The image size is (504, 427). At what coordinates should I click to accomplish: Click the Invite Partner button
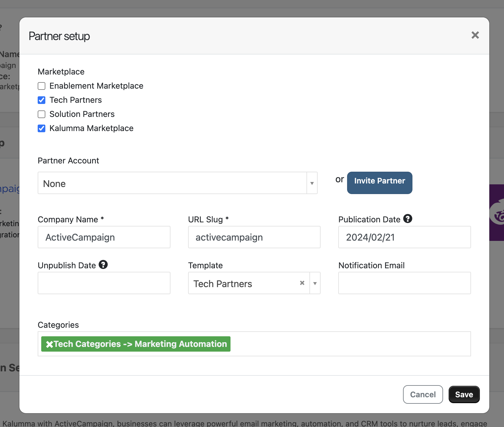coord(380,183)
